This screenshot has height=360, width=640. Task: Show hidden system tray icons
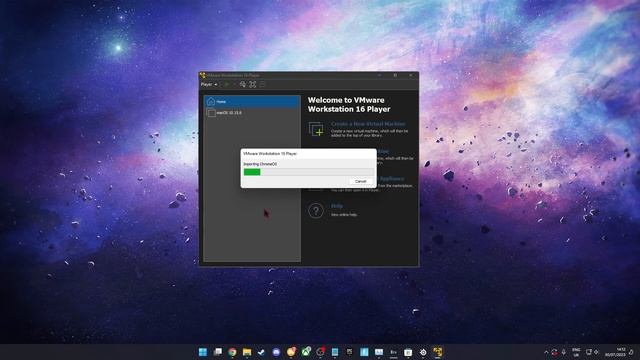[x=546, y=352]
